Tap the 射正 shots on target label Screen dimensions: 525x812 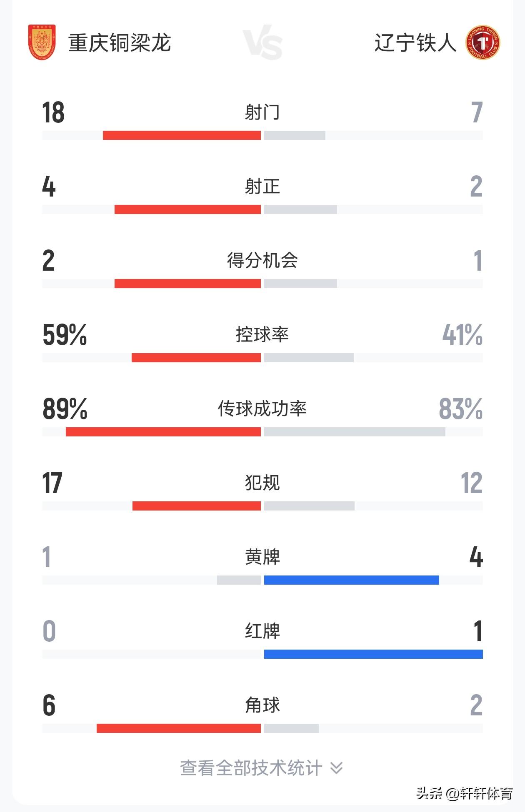[x=262, y=186]
